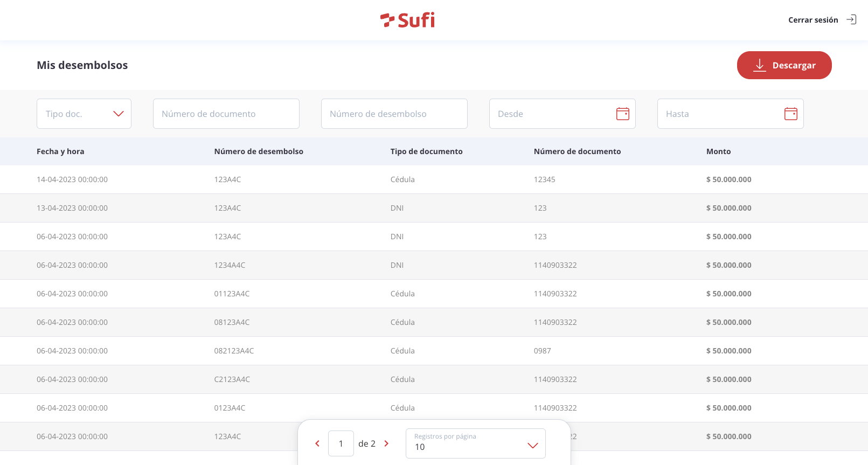Click disbursement number 08123A4C
Image resolution: width=868 pixels, height=465 pixels.
pos(232,322)
